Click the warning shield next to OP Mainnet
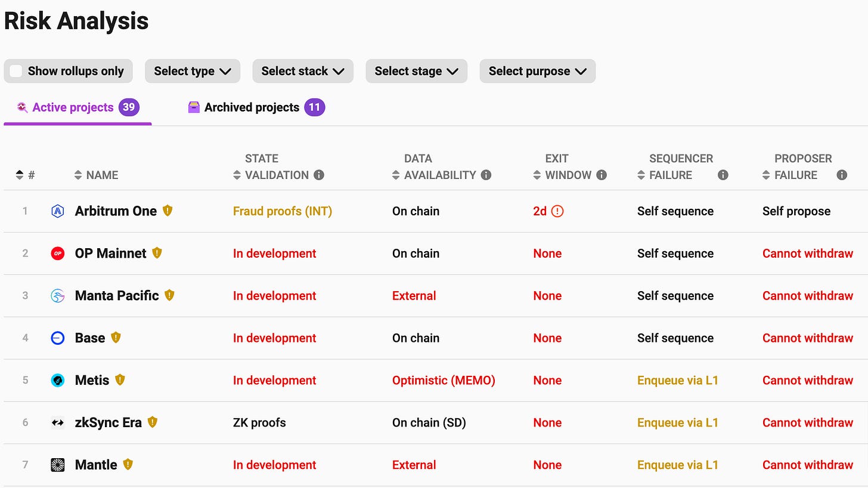This screenshot has height=488, width=868. (x=157, y=253)
